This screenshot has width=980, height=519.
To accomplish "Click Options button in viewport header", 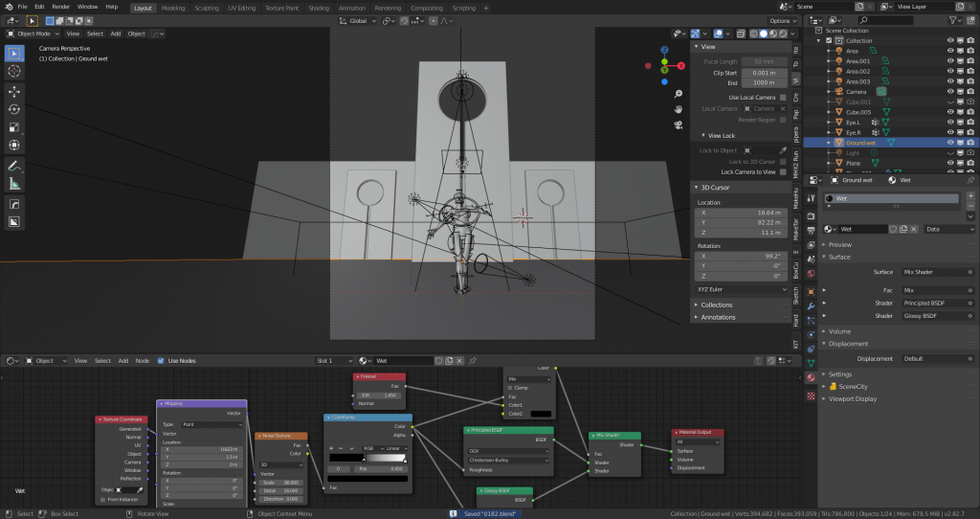I will pos(783,21).
